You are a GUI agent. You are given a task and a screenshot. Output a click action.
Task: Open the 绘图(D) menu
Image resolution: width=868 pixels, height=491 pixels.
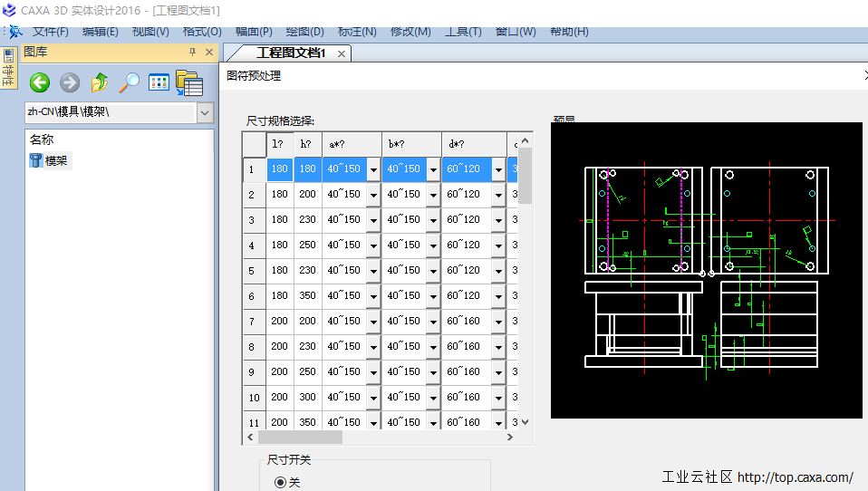[305, 32]
